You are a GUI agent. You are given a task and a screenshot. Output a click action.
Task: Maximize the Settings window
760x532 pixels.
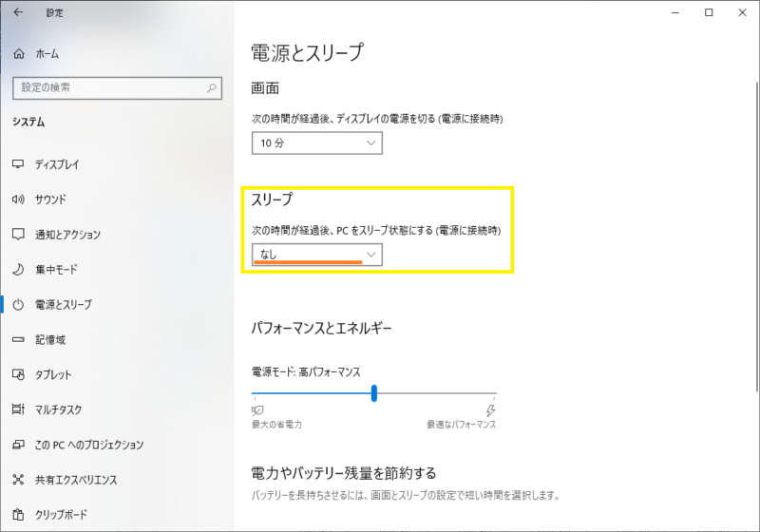[x=709, y=13]
